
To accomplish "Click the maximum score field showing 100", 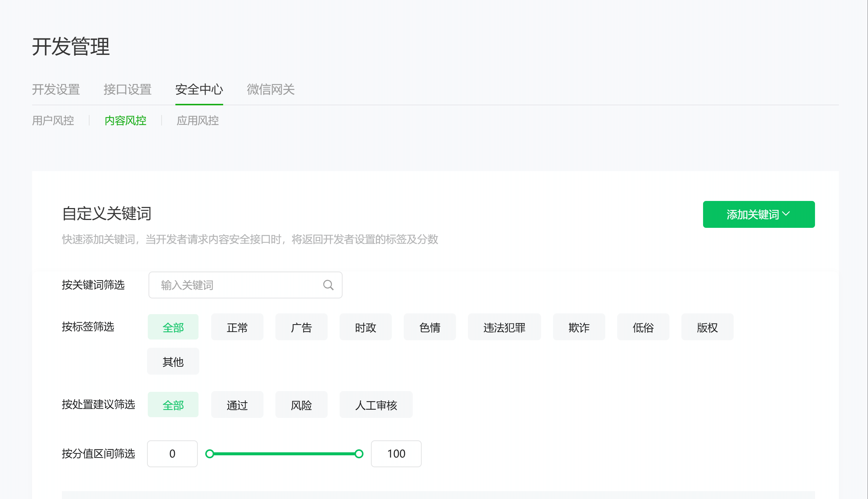I will point(396,454).
